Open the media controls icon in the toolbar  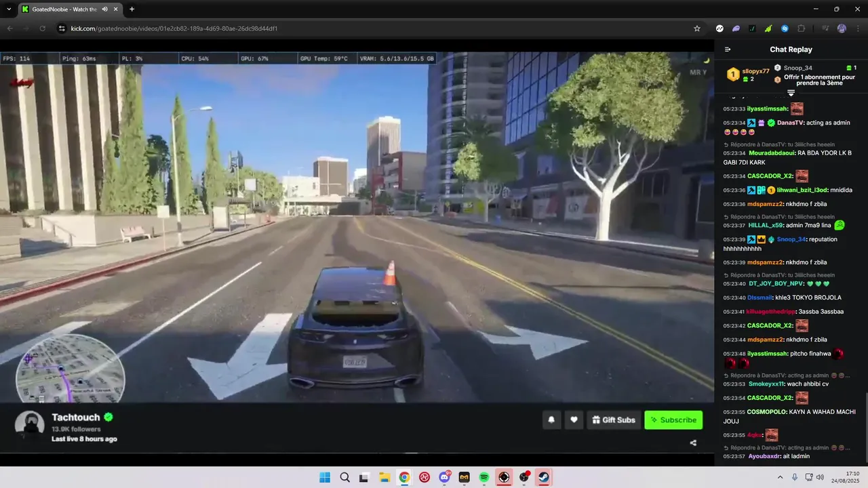tap(825, 28)
